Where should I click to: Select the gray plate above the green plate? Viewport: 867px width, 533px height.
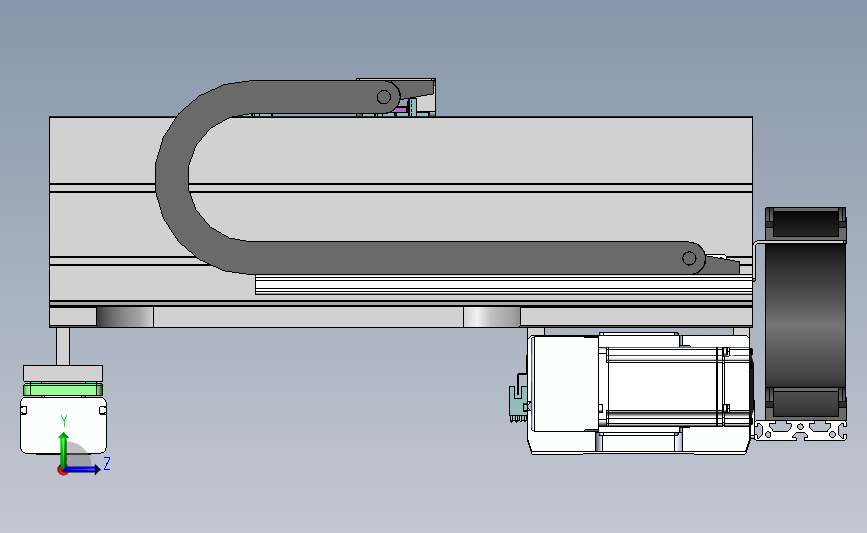(63, 373)
